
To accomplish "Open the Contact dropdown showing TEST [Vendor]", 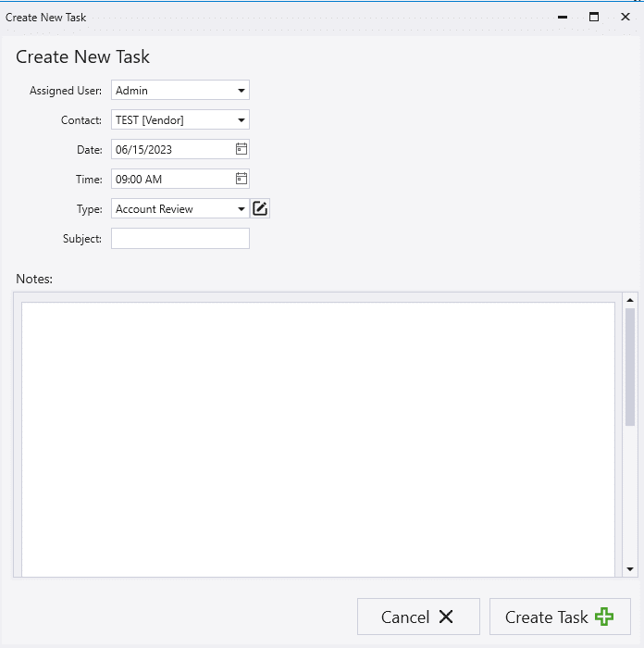I will [x=241, y=120].
